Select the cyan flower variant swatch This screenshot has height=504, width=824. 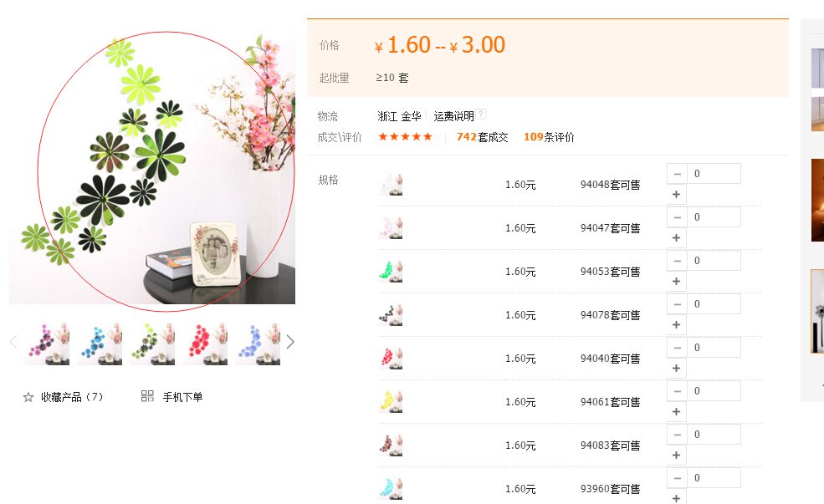point(391,489)
